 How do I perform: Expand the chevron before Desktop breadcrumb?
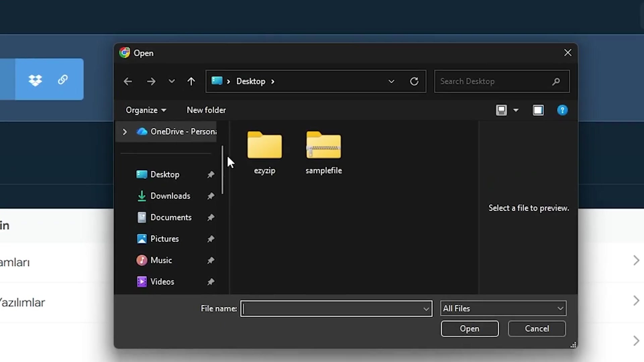(228, 82)
